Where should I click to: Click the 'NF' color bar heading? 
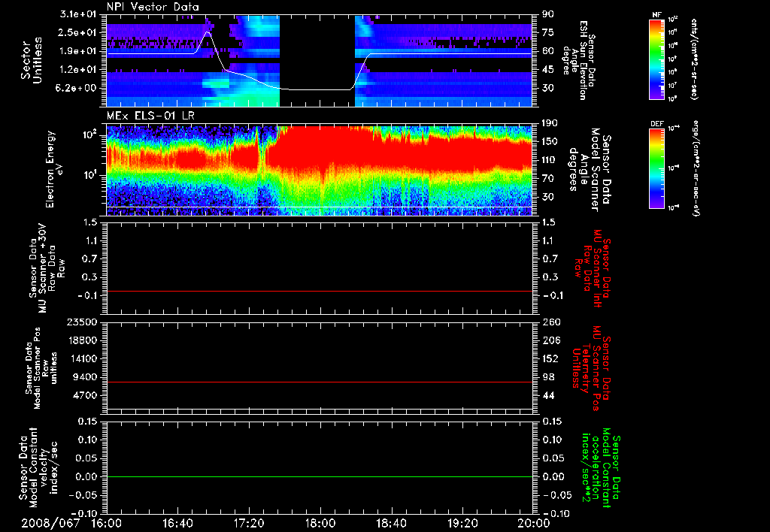pyautogui.click(x=656, y=15)
